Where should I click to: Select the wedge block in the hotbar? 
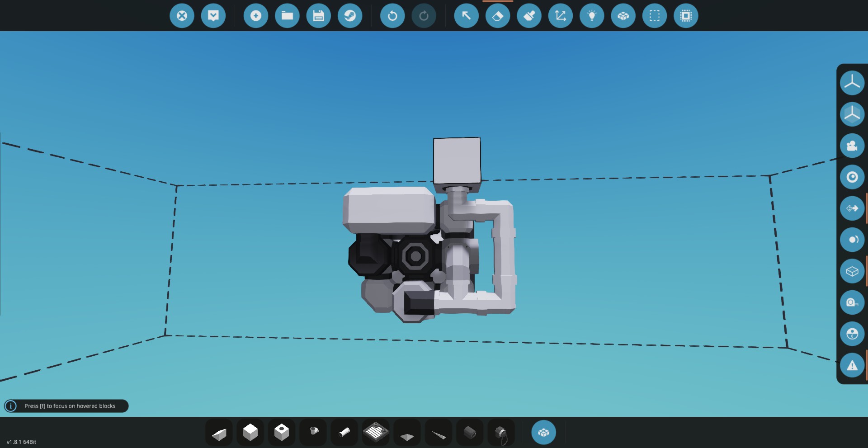click(219, 433)
